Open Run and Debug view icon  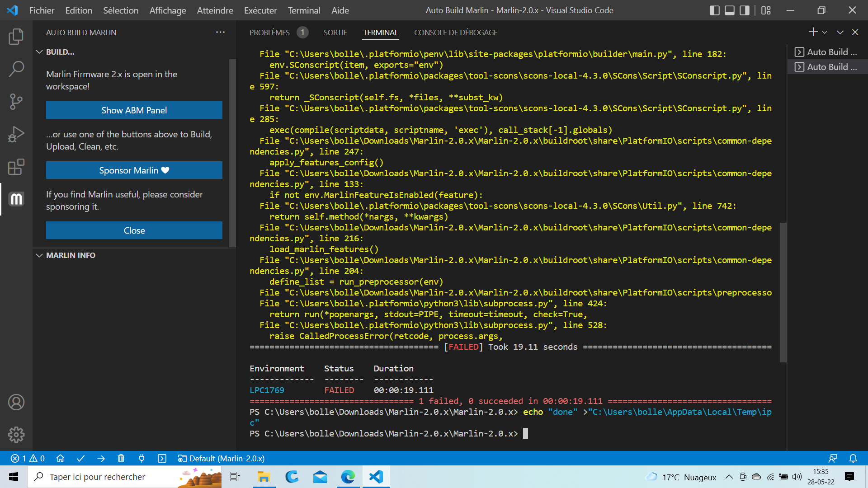click(16, 134)
